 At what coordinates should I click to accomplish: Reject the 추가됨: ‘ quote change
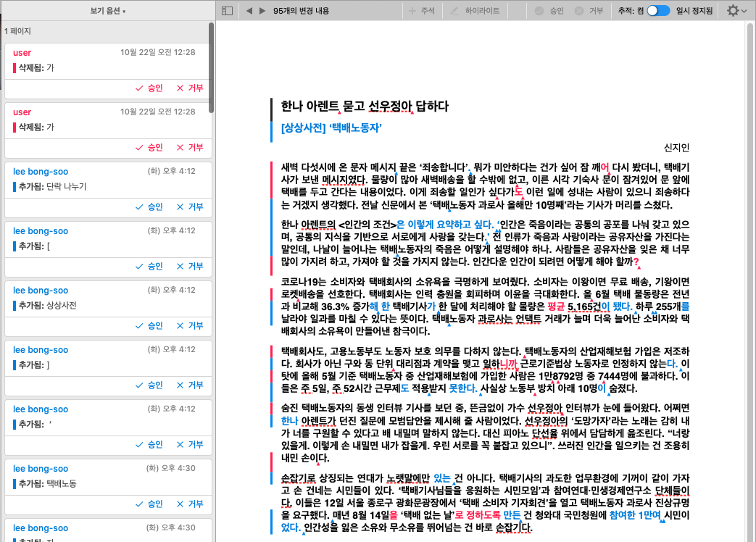[190, 444]
